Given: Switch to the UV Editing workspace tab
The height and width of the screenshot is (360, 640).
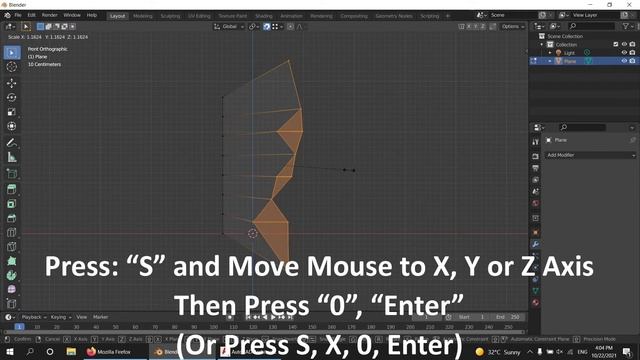Looking at the screenshot, I should (199, 16).
